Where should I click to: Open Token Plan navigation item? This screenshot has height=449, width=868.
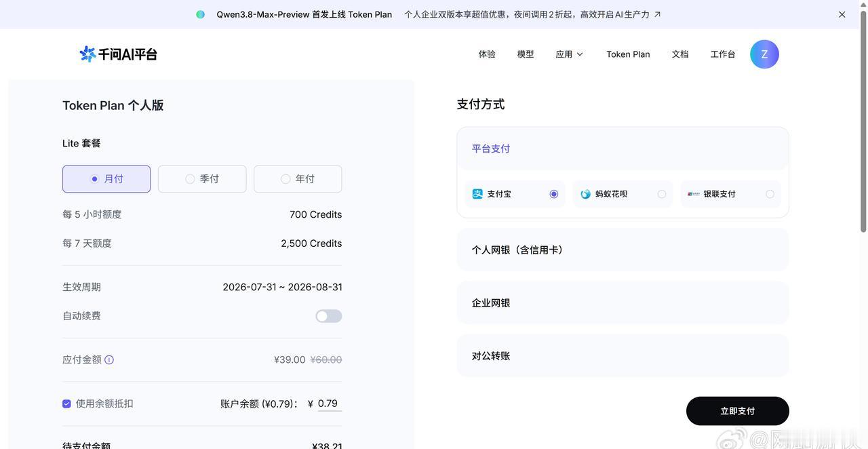(x=628, y=54)
